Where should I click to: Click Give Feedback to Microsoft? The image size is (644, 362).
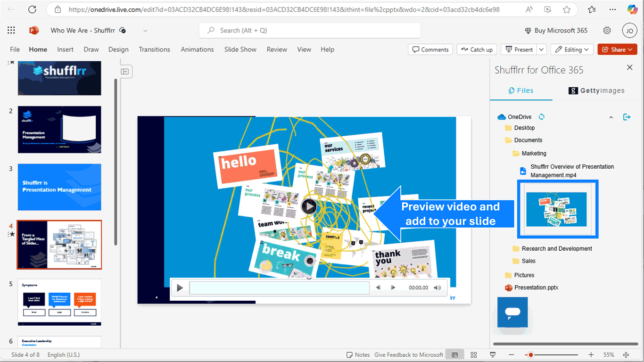point(409,355)
